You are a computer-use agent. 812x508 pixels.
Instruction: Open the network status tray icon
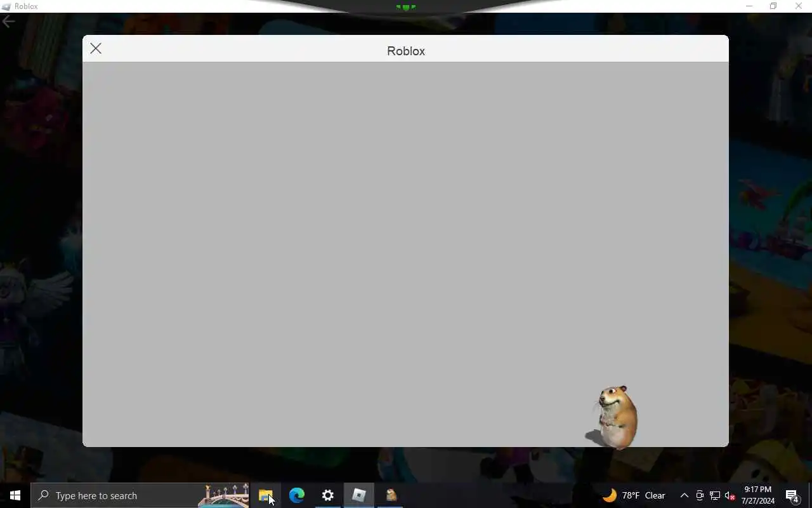coord(715,495)
